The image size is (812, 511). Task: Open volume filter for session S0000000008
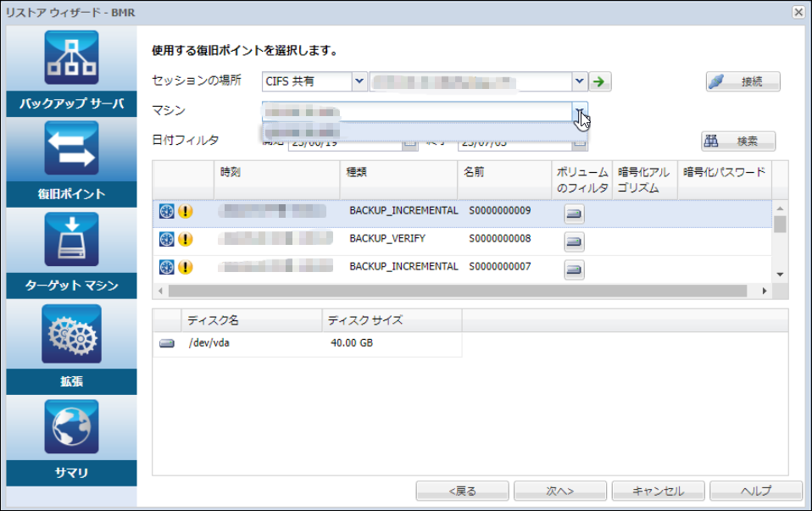pos(574,242)
